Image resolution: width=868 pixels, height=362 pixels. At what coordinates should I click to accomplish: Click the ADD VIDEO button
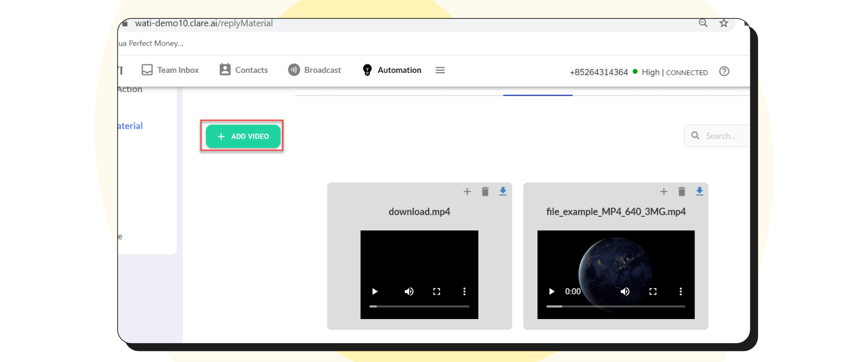pos(243,137)
